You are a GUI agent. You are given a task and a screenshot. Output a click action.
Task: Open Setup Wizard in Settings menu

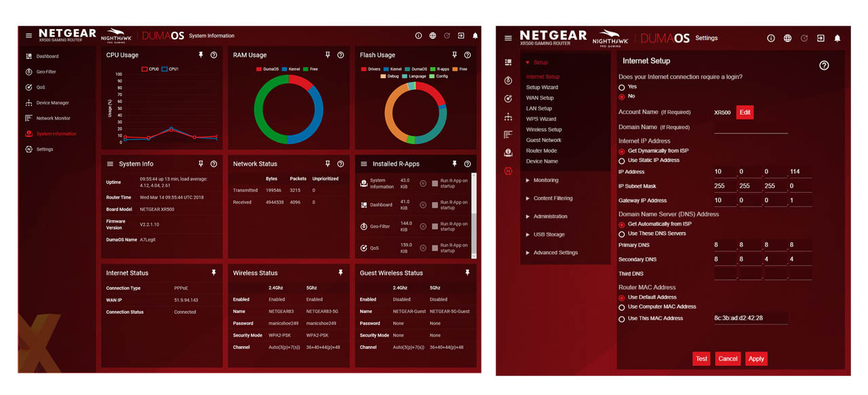coord(542,88)
